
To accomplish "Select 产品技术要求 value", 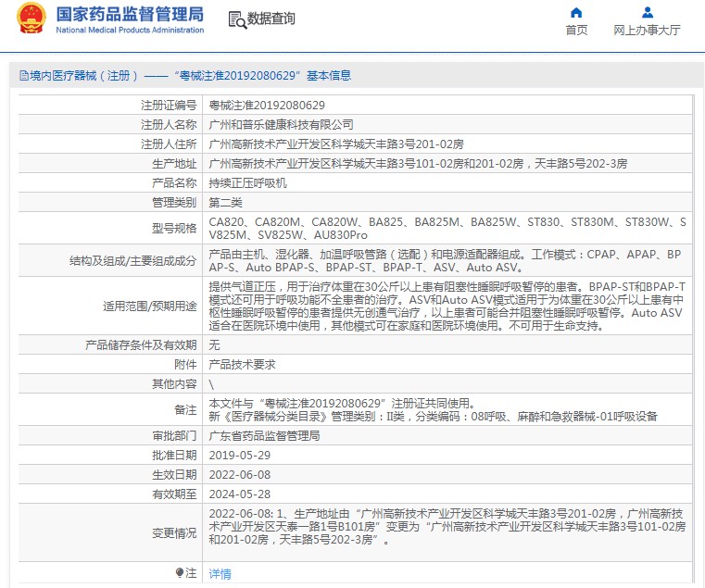I will point(242,364).
